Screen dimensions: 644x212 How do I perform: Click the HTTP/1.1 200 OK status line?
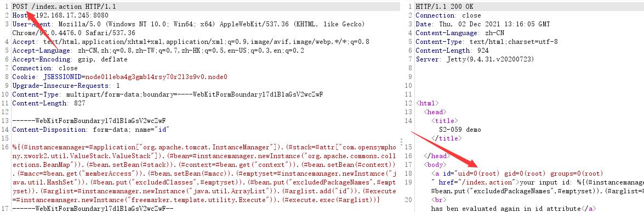point(444,7)
